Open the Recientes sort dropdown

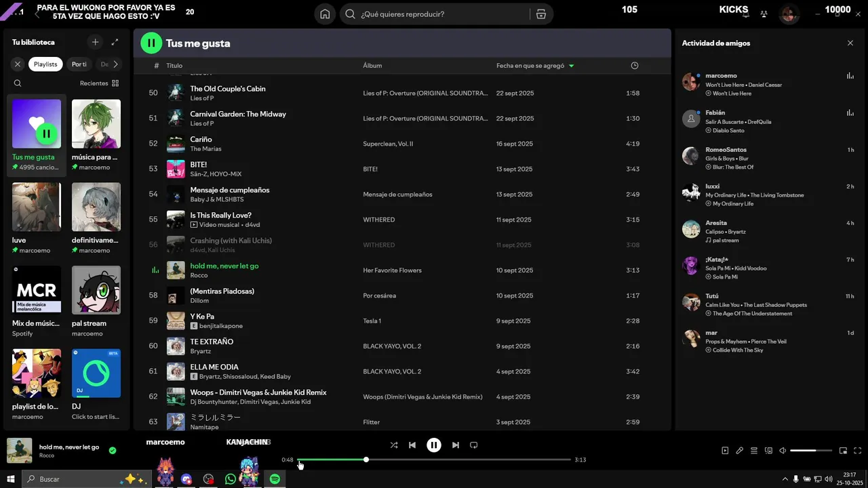pos(99,83)
